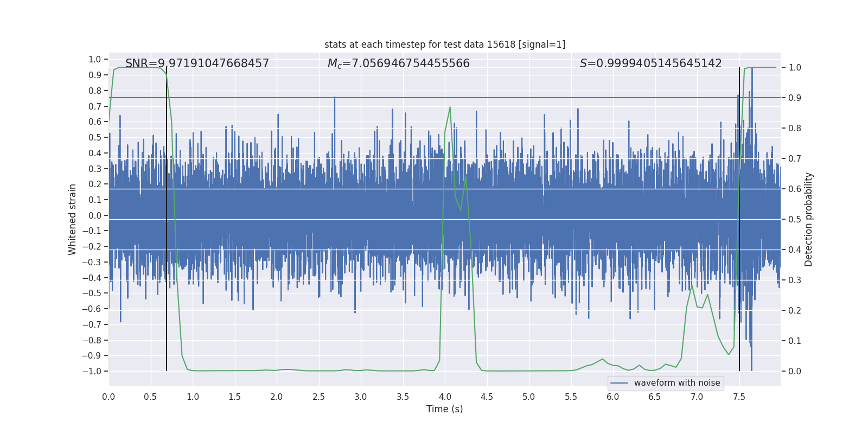The width and height of the screenshot is (868, 434).
Task: Click the 0.2 tick on the Whitened strain axis
Action: pos(95,184)
